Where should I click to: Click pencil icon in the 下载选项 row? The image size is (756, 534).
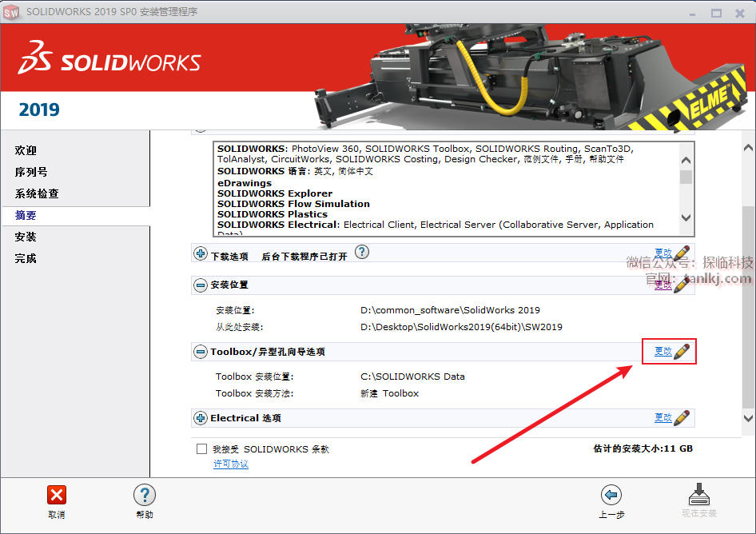pyautogui.click(x=682, y=253)
